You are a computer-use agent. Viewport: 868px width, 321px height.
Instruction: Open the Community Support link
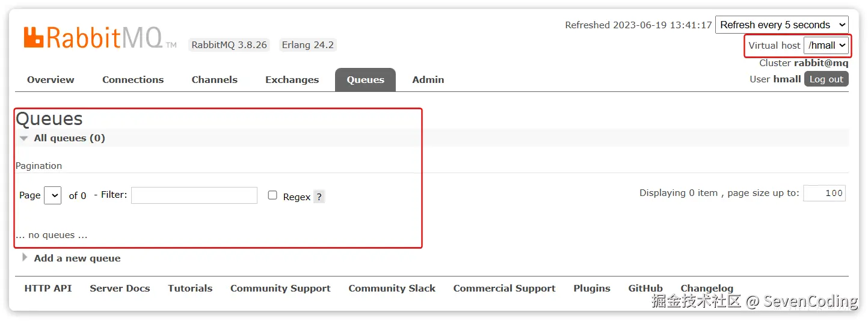(x=280, y=288)
